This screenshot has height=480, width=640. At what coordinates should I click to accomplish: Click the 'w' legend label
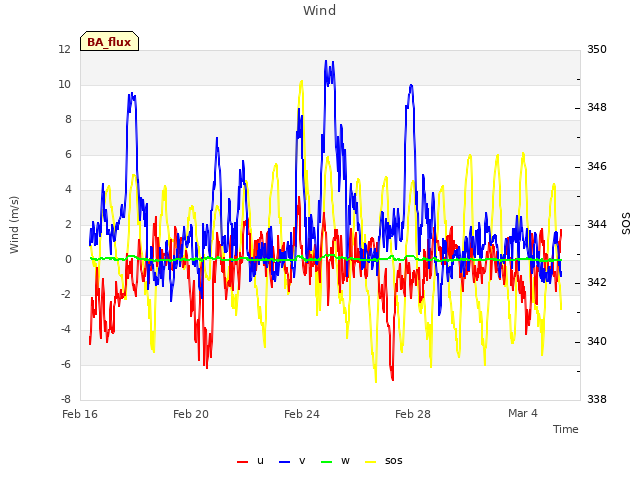tap(345, 461)
